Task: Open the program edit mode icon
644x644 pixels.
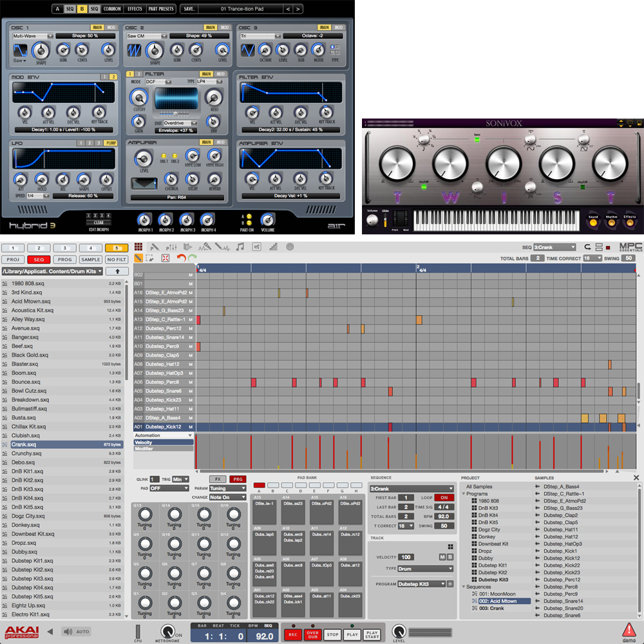Action: pos(155,247)
